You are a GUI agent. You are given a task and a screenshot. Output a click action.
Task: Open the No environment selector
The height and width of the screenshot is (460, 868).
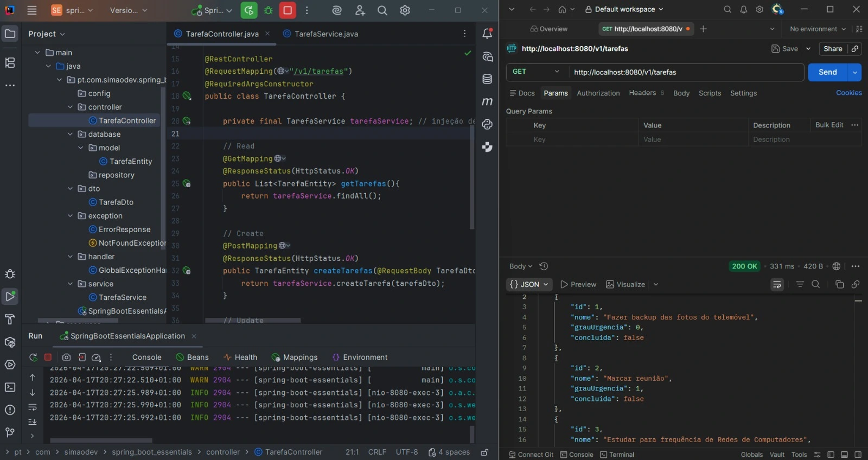coord(818,29)
